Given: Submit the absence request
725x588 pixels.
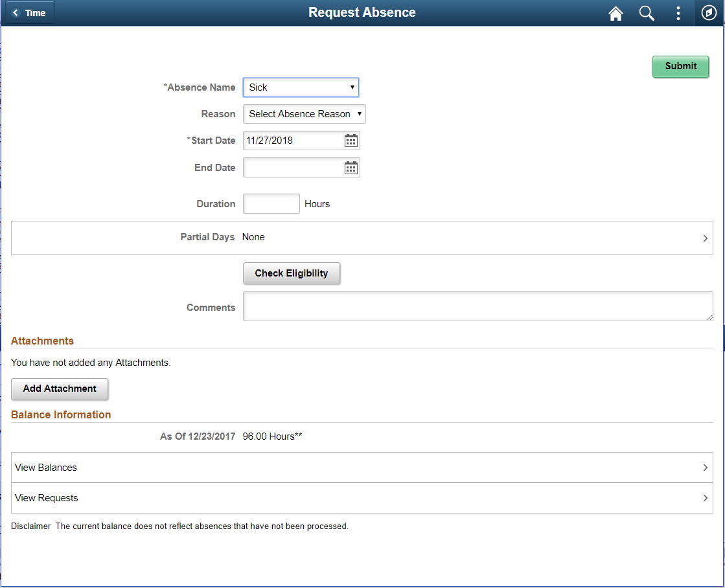Looking at the screenshot, I should 680,66.
